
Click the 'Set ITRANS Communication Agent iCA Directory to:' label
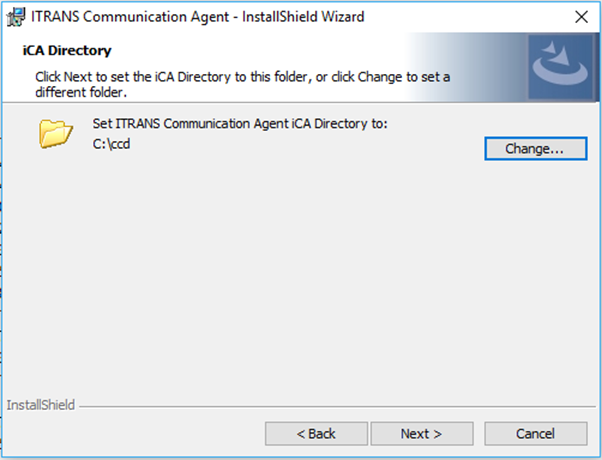239,124
